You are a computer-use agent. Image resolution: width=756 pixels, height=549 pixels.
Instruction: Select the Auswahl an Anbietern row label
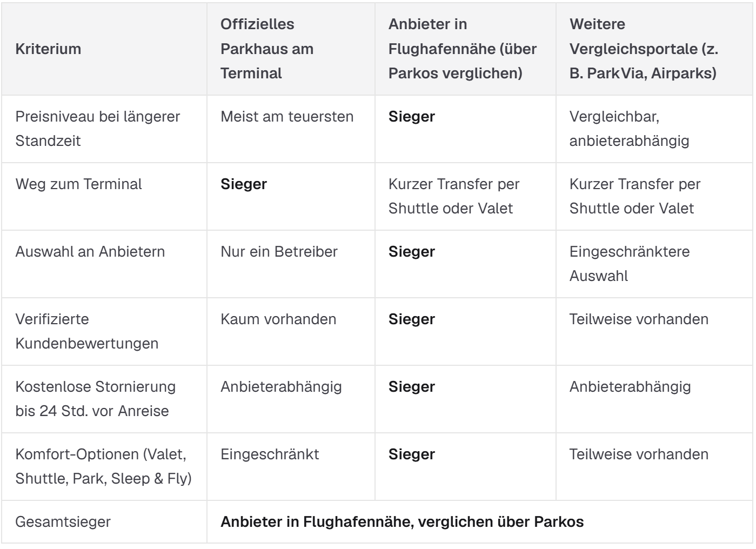(x=90, y=252)
